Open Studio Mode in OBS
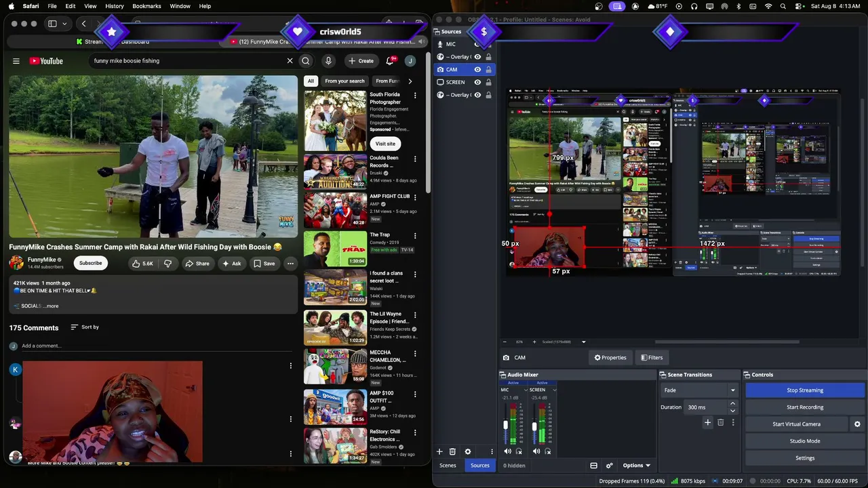868x488 pixels. coord(805,441)
